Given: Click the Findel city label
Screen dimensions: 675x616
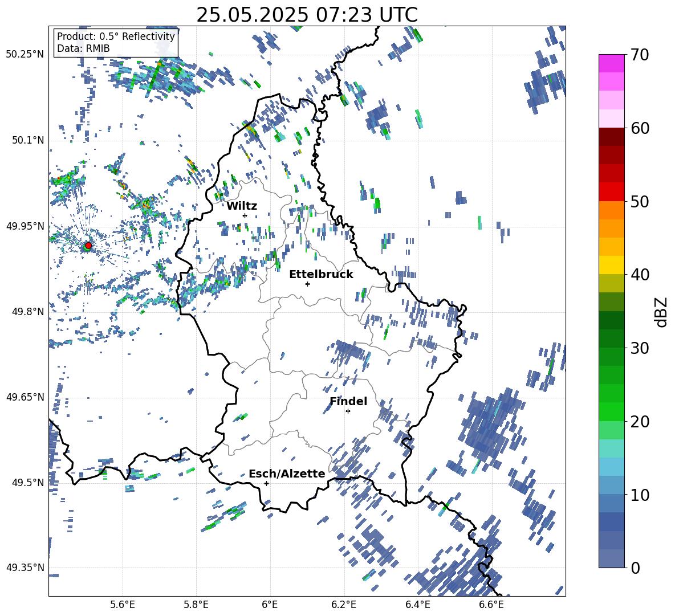Looking at the screenshot, I should (x=348, y=401).
